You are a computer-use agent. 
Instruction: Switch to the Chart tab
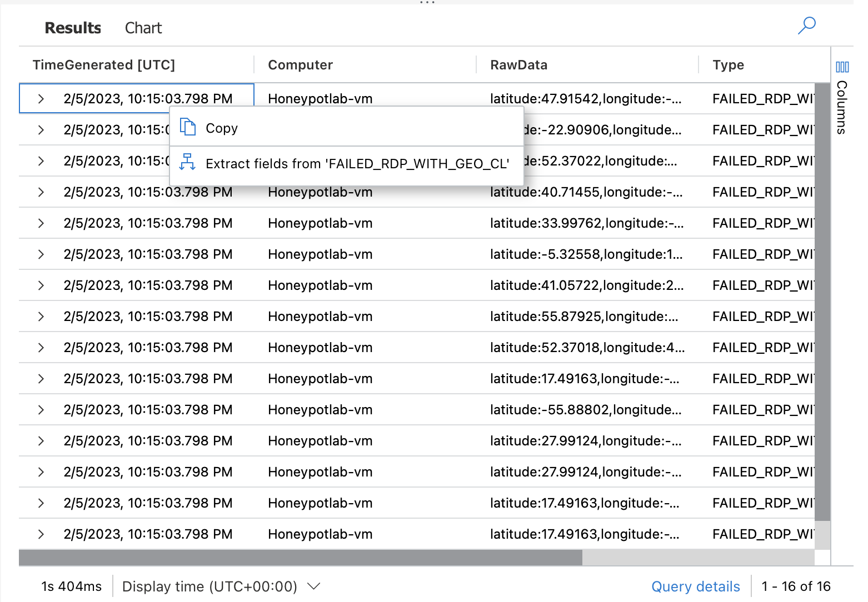coord(143,28)
